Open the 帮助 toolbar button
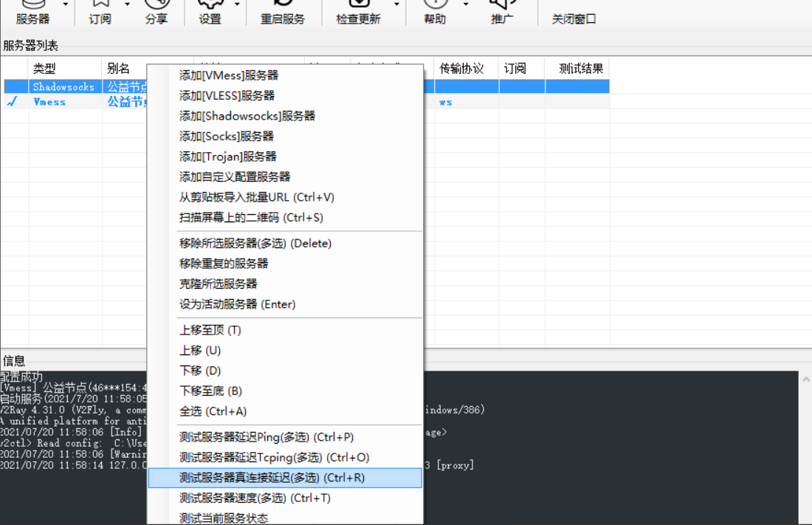The image size is (812, 525). pos(435,13)
